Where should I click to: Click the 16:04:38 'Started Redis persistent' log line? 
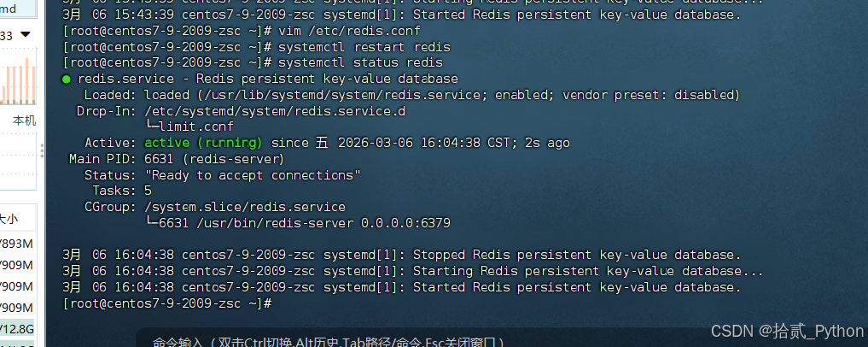tap(401, 288)
